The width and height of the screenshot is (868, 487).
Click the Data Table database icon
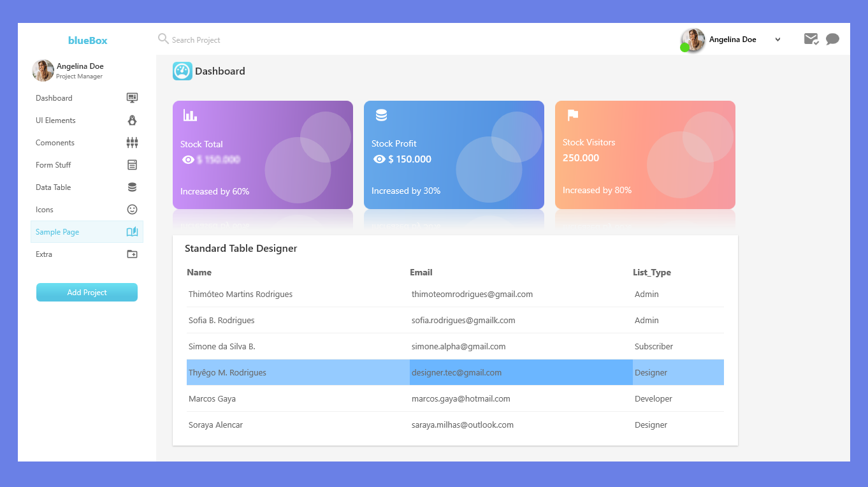[x=132, y=187]
